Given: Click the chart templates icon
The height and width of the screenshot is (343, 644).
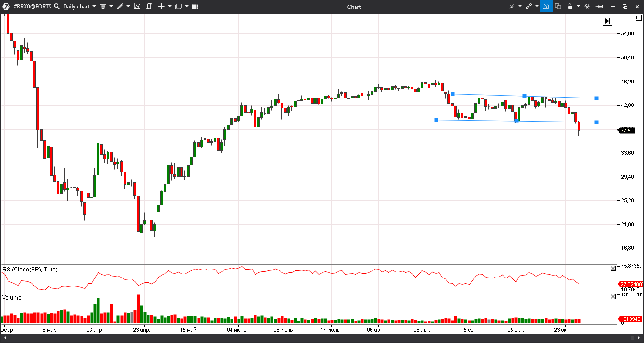Looking at the screenshot, I should tap(149, 6).
